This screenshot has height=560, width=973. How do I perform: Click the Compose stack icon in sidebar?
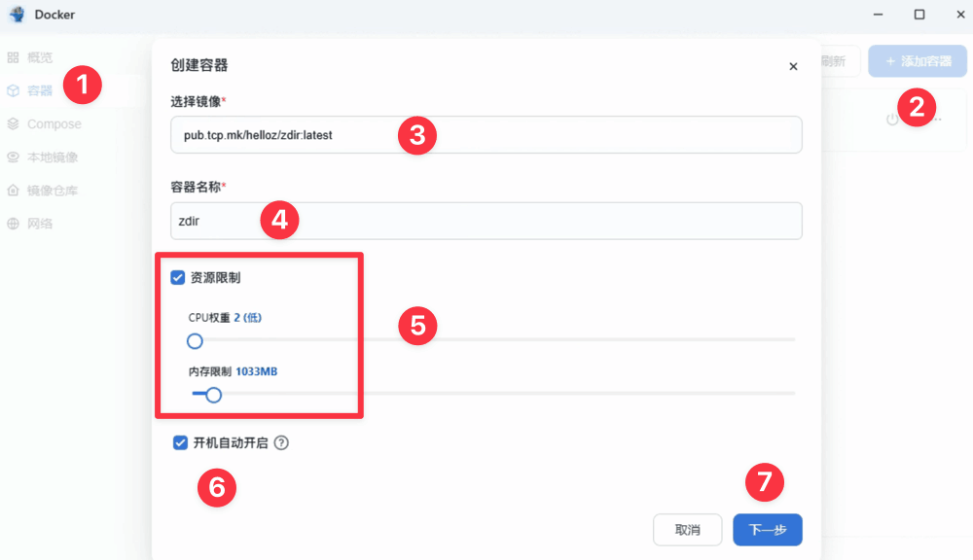tap(14, 124)
